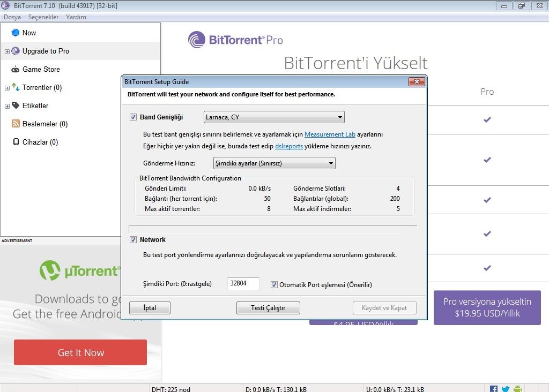
Task: Click Pro versiyona yükseltin purchase button
Action: click(487, 307)
